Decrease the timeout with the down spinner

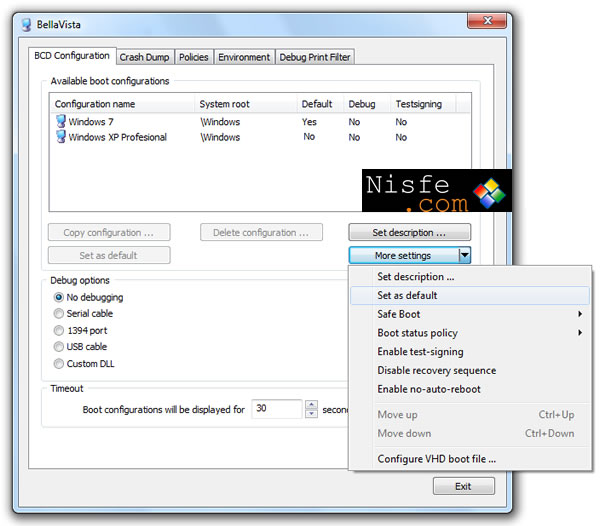point(311,414)
